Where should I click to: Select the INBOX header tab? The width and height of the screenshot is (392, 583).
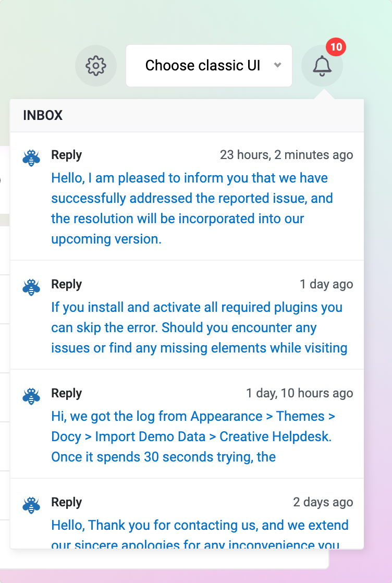click(43, 115)
